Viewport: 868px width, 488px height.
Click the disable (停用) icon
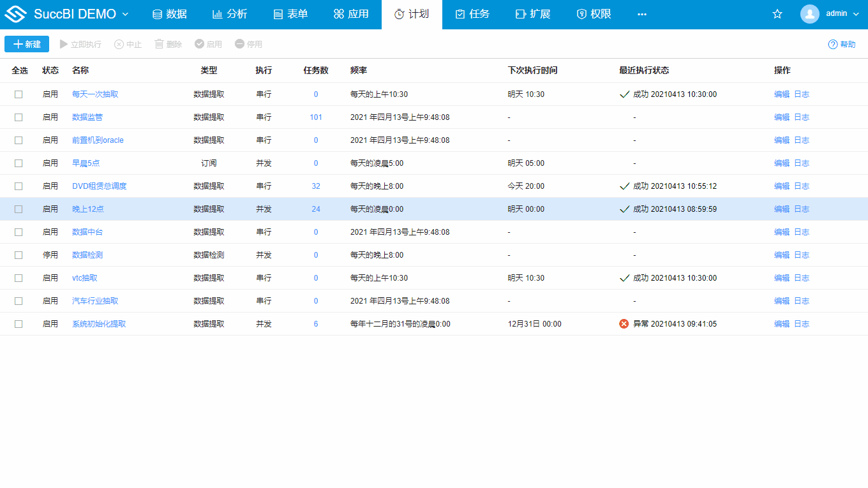239,44
